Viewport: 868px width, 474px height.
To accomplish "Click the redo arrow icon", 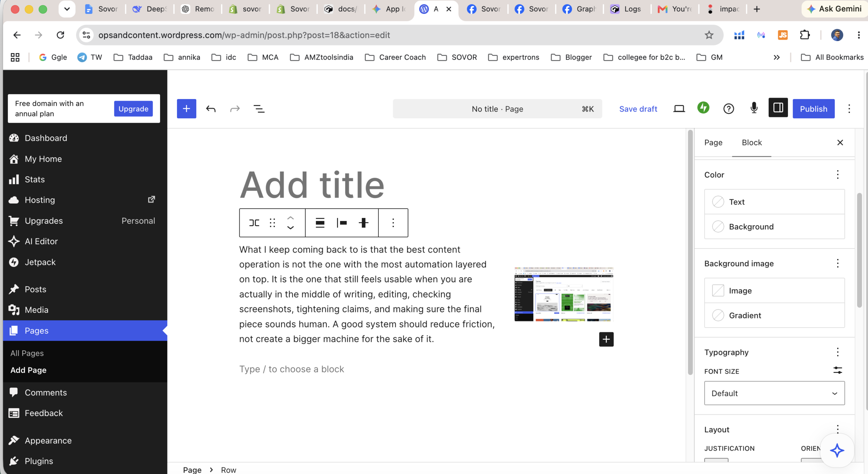I will pyautogui.click(x=235, y=109).
